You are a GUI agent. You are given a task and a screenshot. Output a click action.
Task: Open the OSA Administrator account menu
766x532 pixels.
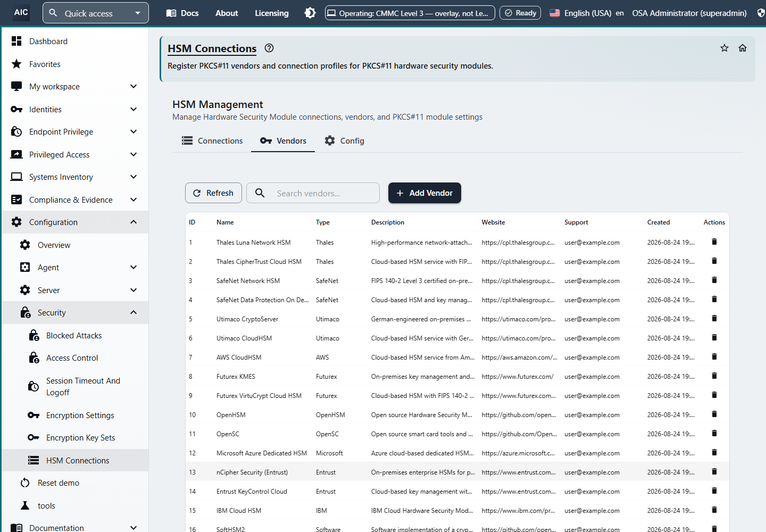(x=689, y=13)
